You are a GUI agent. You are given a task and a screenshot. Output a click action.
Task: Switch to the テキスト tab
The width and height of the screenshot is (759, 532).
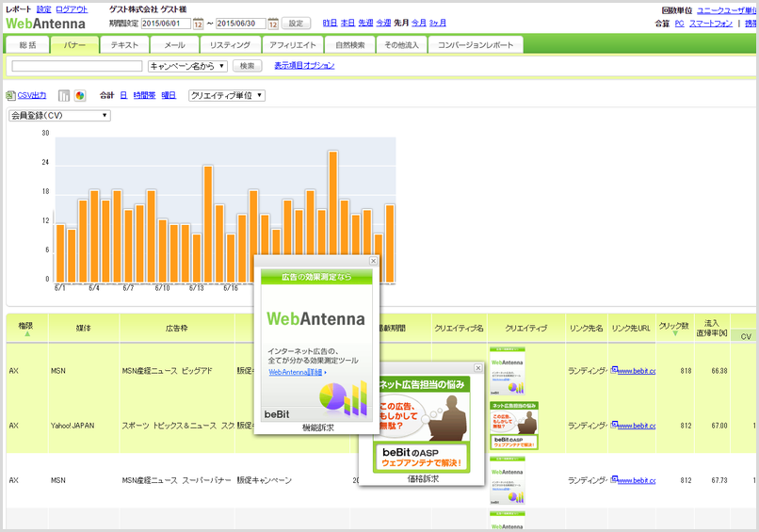coord(124,45)
